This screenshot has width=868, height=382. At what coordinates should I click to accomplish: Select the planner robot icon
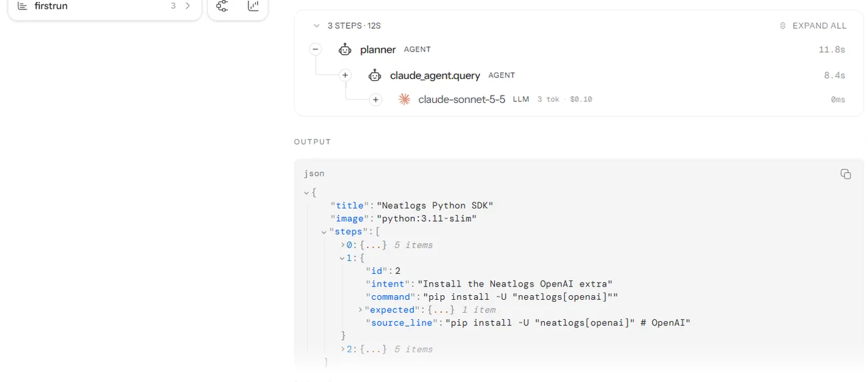tap(345, 49)
